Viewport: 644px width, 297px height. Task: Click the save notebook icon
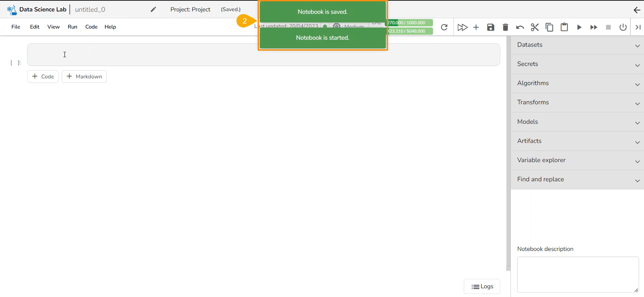(x=491, y=27)
